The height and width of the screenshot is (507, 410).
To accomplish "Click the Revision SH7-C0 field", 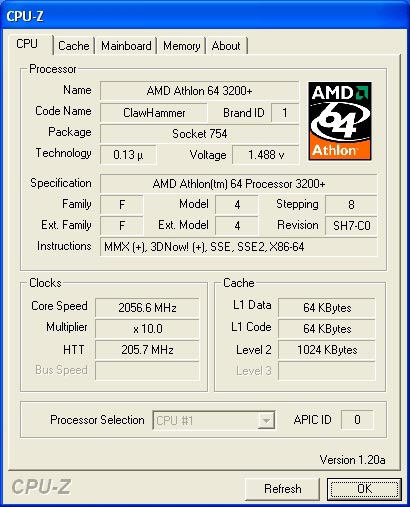I will [351, 226].
